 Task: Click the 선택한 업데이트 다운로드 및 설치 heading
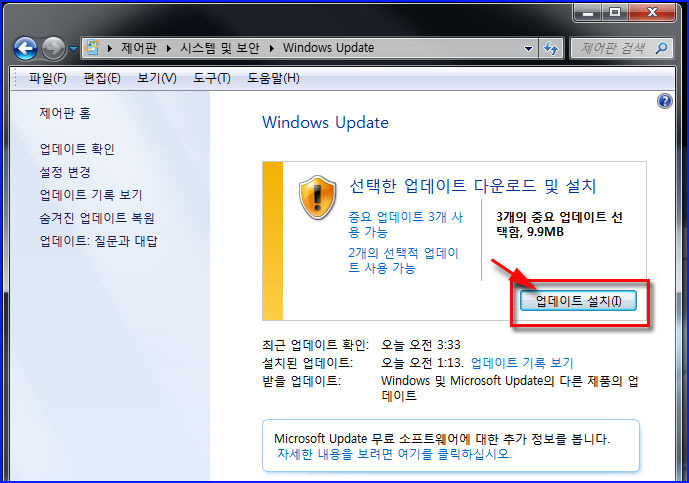click(472, 186)
